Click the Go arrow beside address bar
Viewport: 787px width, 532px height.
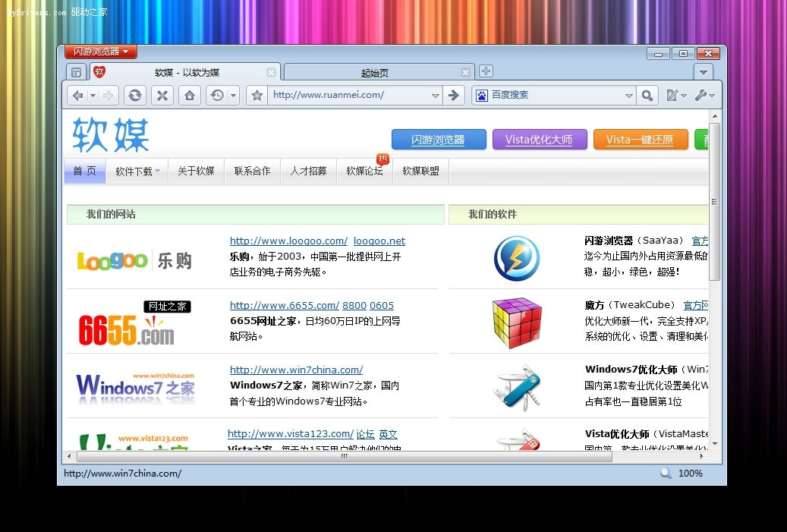pyautogui.click(x=455, y=95)
